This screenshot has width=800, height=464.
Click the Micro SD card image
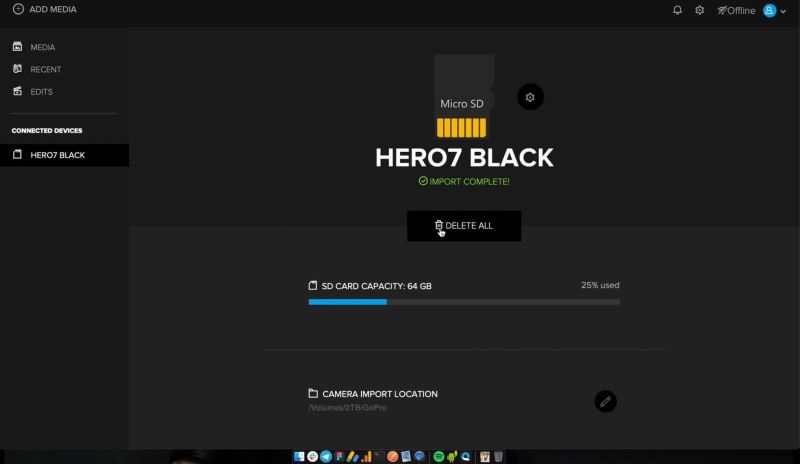coord(463,96)
